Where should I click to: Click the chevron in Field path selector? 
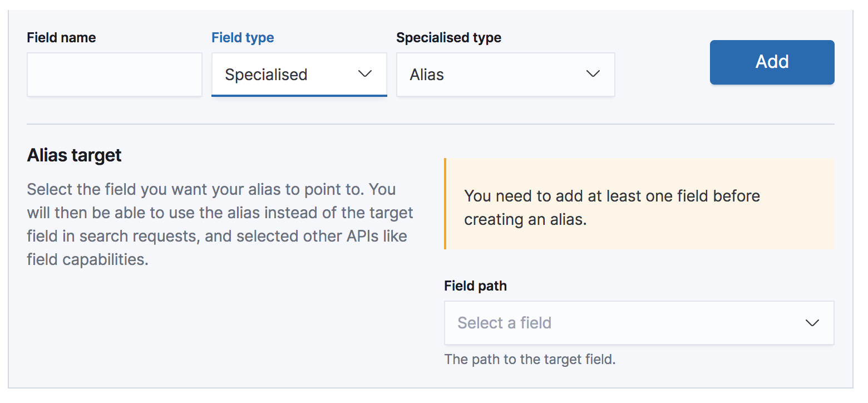point(812,323)
